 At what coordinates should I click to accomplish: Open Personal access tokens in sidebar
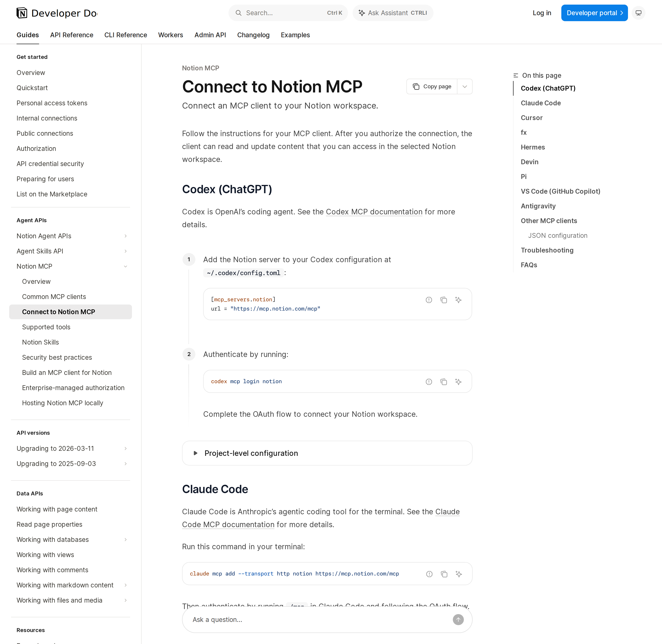52,103
